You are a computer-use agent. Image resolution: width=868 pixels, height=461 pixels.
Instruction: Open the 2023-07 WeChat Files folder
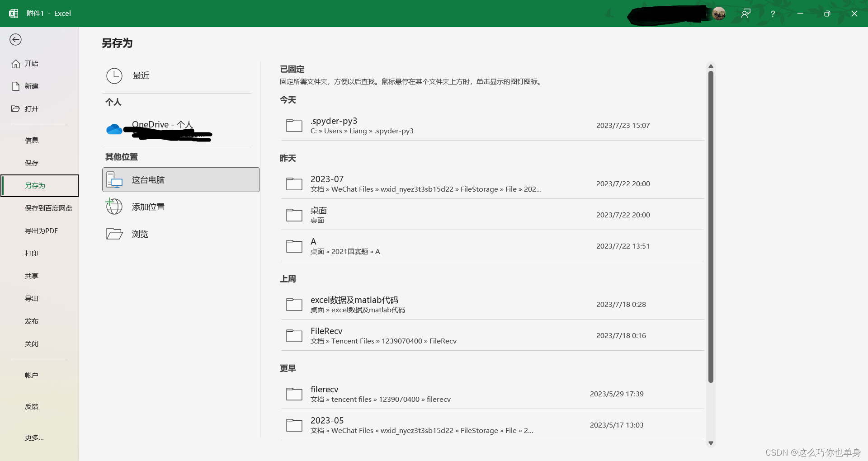tap(407, 183)
